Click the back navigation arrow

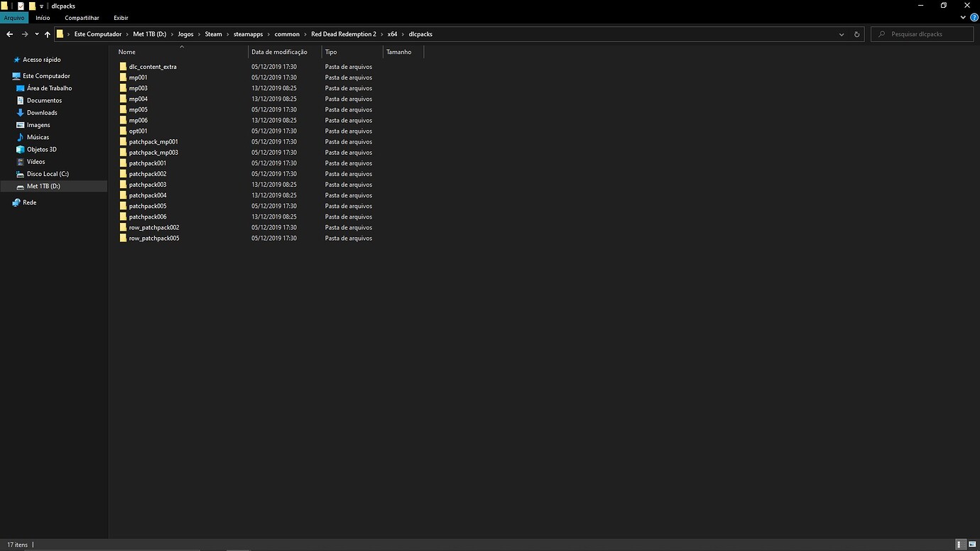pyautogui.click(x=9, y=34)
